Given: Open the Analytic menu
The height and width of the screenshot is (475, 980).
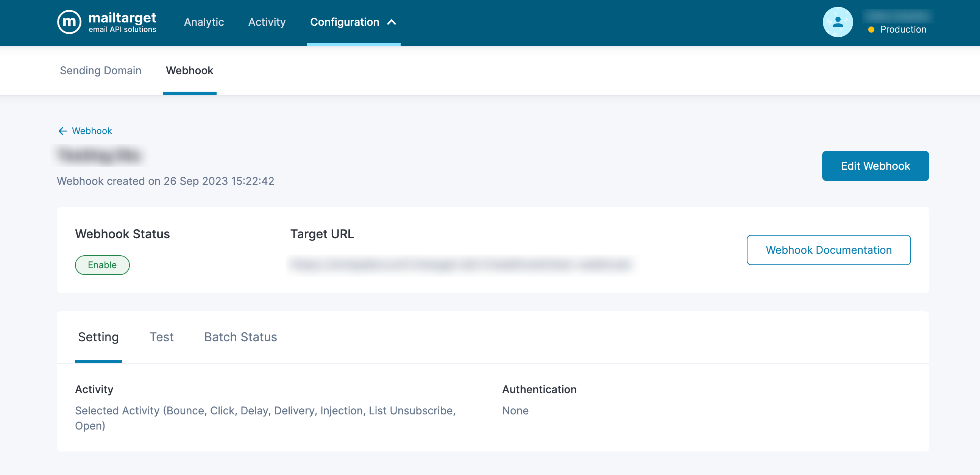Looking at the screenshot, I should [204, 22].
